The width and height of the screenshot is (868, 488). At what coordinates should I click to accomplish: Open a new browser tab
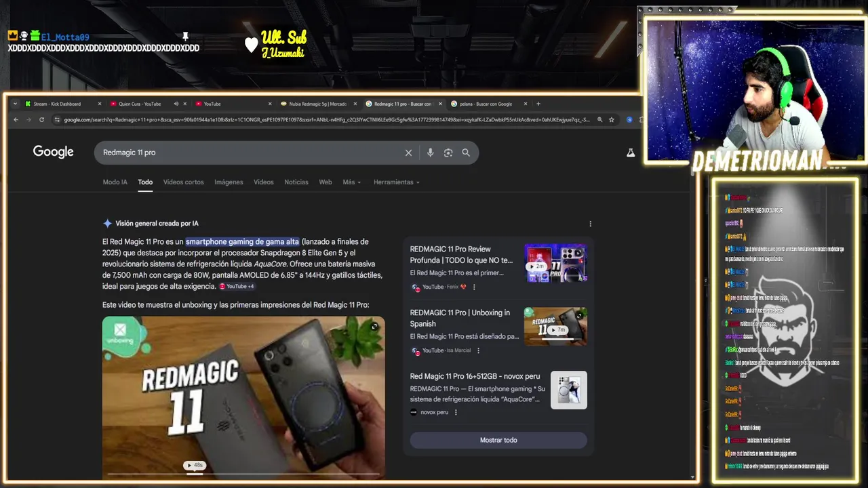(x=538, y=104)
